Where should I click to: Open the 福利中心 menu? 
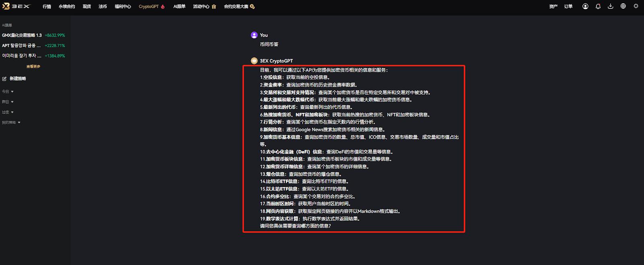[123, 6]
